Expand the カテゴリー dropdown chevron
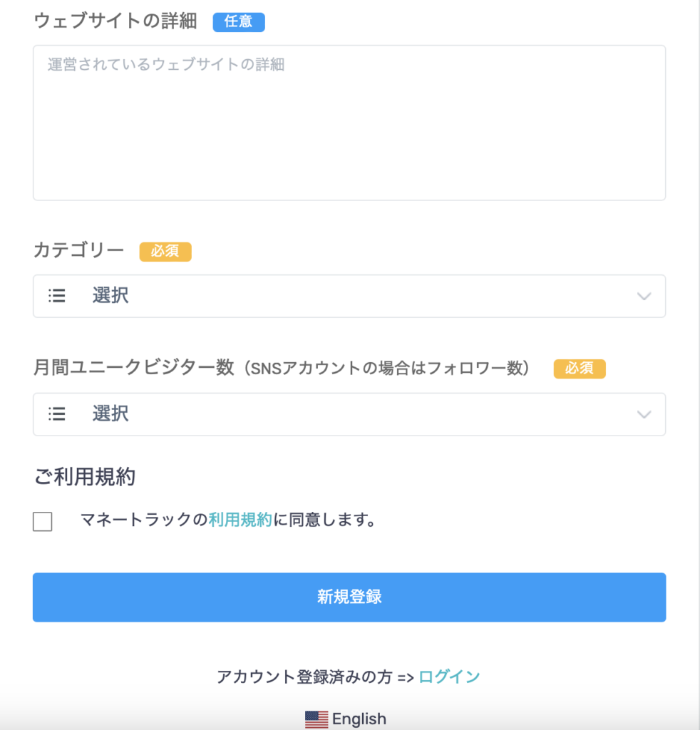 coord(644,296)
